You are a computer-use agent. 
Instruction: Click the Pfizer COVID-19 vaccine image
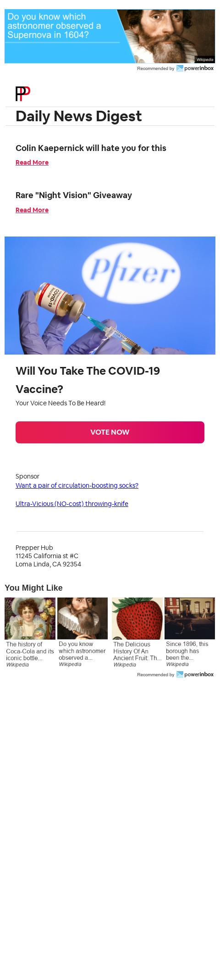tap(110, 296)
